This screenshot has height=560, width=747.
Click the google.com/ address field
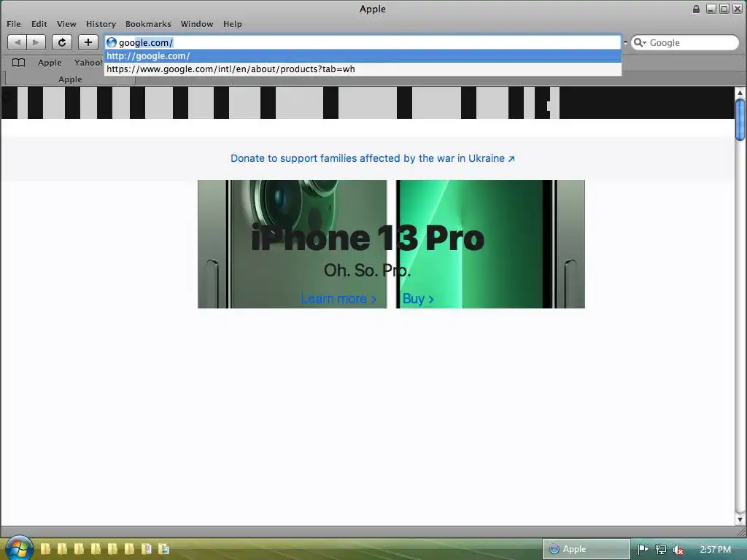(x=363, y=42)
